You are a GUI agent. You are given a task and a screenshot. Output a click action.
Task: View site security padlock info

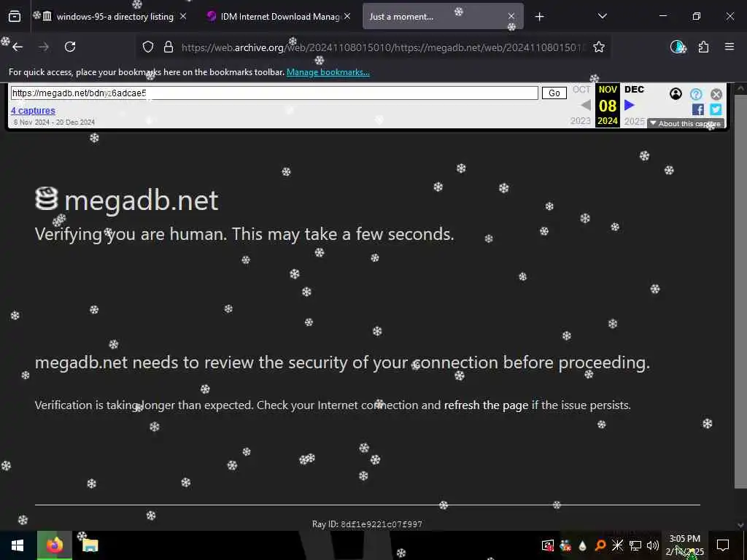[169, 47]
